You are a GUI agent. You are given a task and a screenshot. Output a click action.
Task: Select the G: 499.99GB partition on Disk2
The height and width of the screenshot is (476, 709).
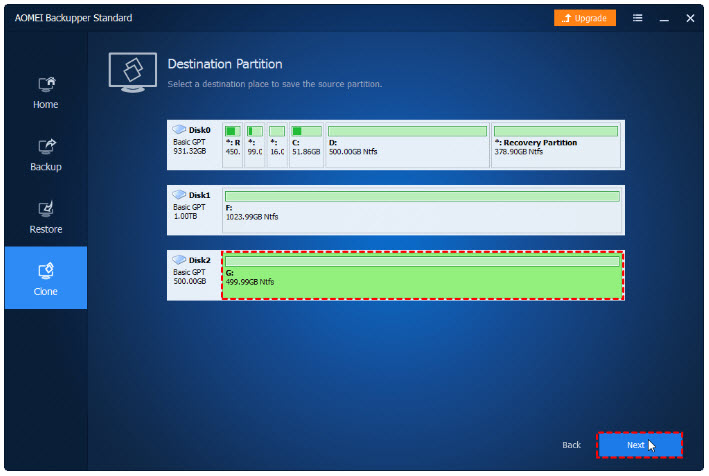(x=422, y=275)
